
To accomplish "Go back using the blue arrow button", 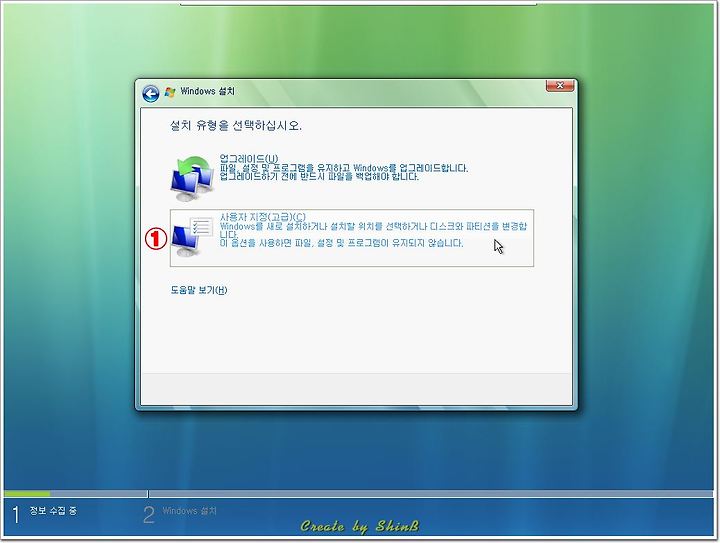I will (x=151, y=94).
